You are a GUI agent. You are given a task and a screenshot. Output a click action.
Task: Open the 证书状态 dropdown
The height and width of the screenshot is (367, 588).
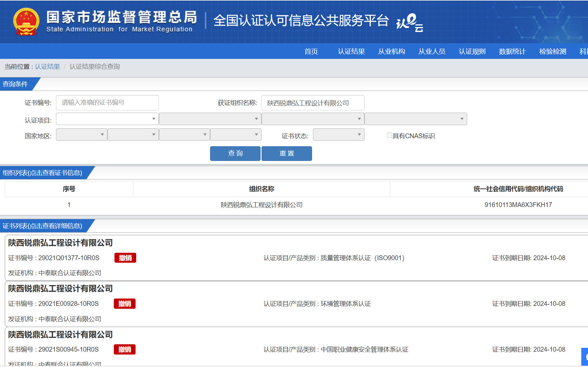[339, 134]
